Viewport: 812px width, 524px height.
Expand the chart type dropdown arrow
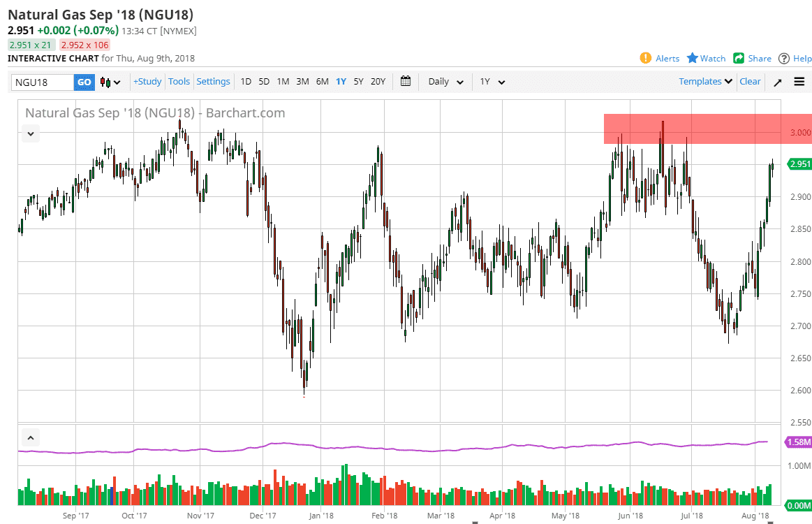pyautogui.click(x=117, y=82)
